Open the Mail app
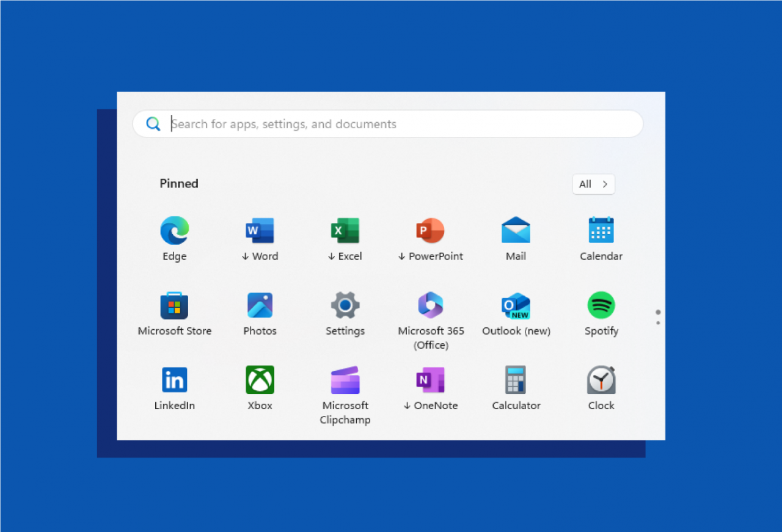This screenshot has width=782, height=532. [516, 231]
